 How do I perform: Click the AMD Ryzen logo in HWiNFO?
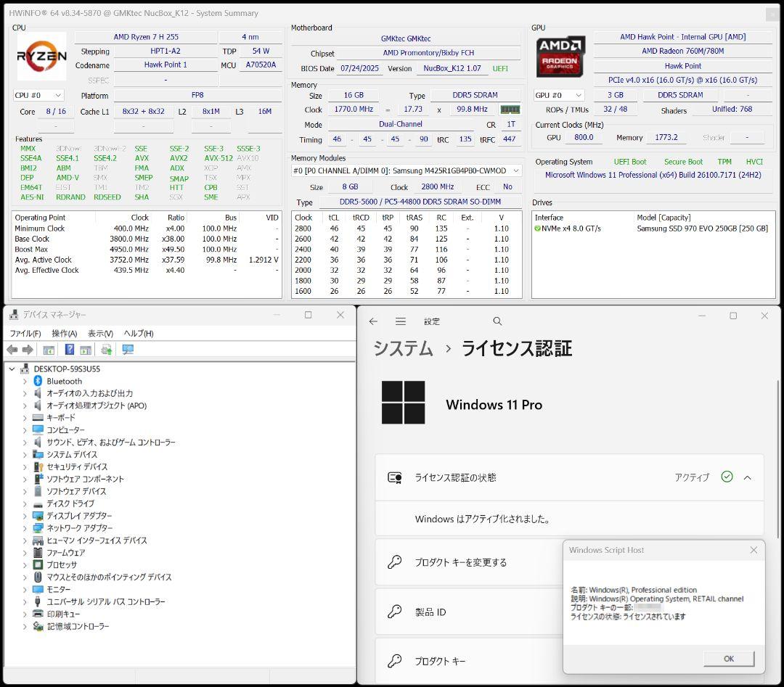tap(40, 57)
